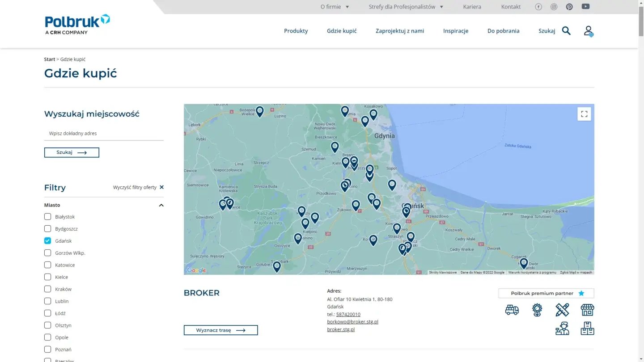
Task: Check the Gorzów Wlkp. city filter
Action: pyautogui.click(x=48, y=253)
